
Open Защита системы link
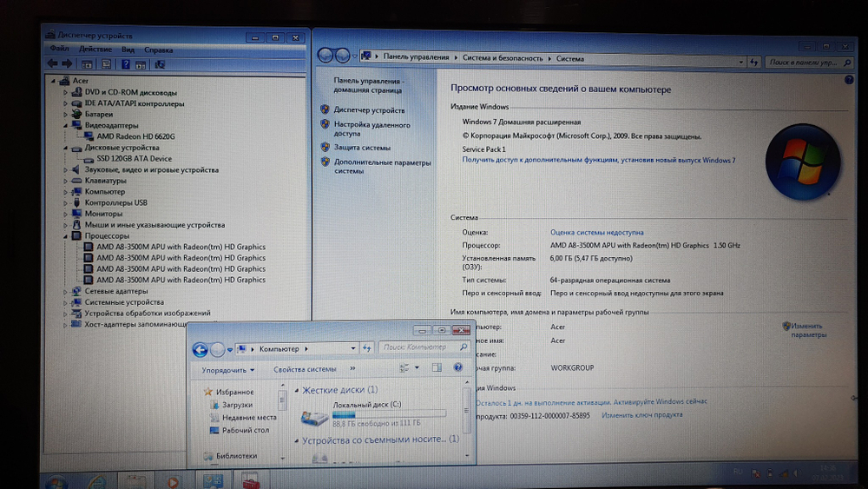click(x=362, y=148)
